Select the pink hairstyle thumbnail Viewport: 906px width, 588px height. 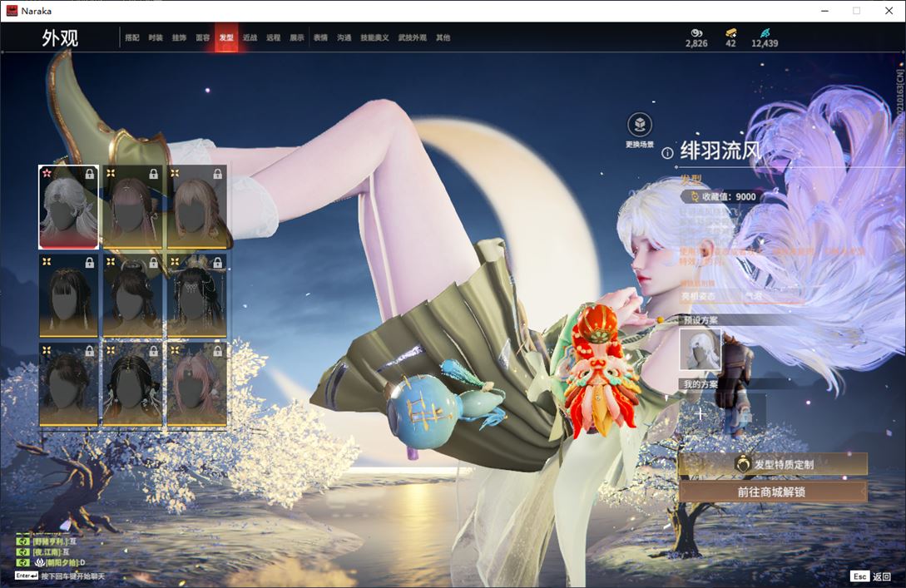tap(196, 385)
